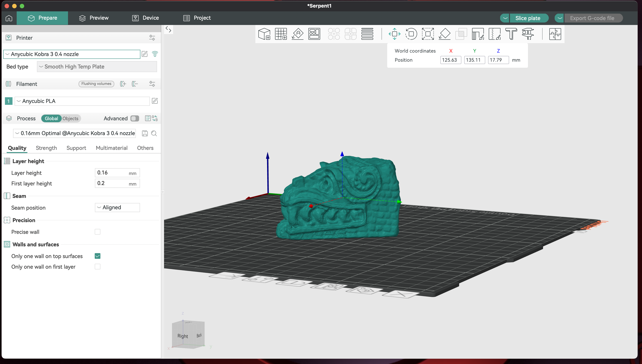
Task: Uncheck Only one wall on top surfaces
Action: [98, 256]
